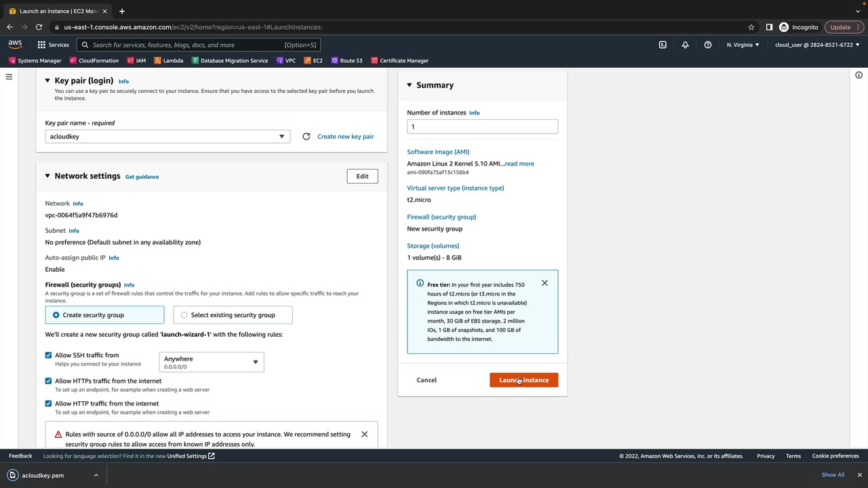This screenshot has height=488, width=868.
Task: Open Info link next to Auto-assign public IP
Action: tap(113, 258)
